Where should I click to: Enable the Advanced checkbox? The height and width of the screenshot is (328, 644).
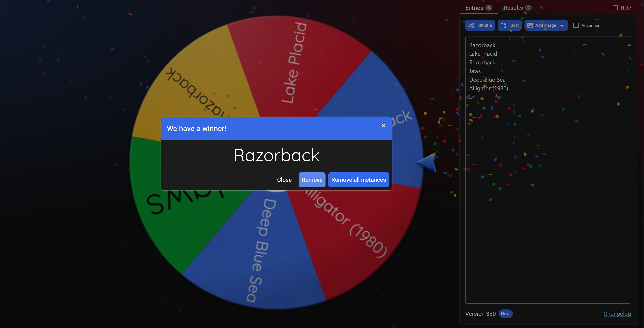click(x=576, y=26)
